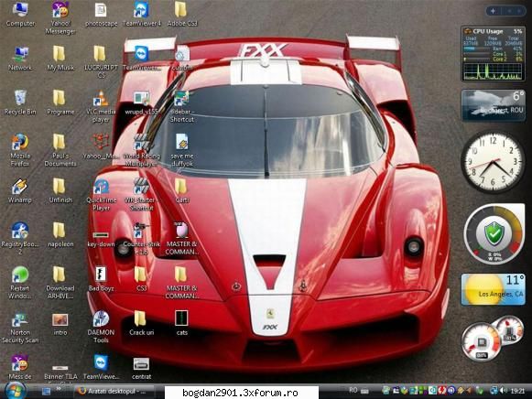Open the Carti folder

pos(182,191)
